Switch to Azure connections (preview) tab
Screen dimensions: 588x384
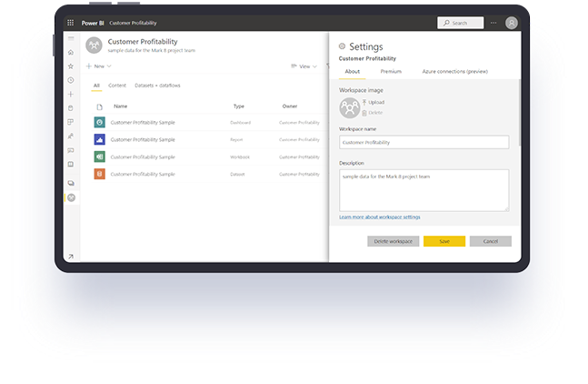coord(455,72)
